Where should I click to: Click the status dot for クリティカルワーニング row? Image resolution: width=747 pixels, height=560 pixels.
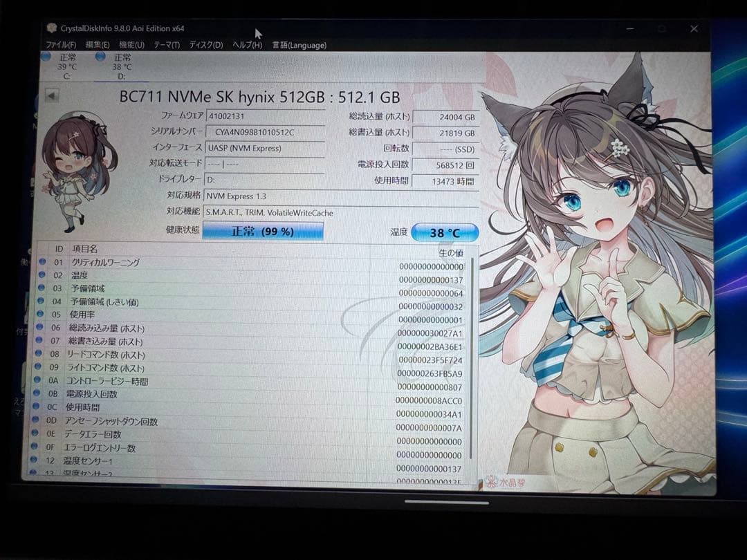[42, 261]
